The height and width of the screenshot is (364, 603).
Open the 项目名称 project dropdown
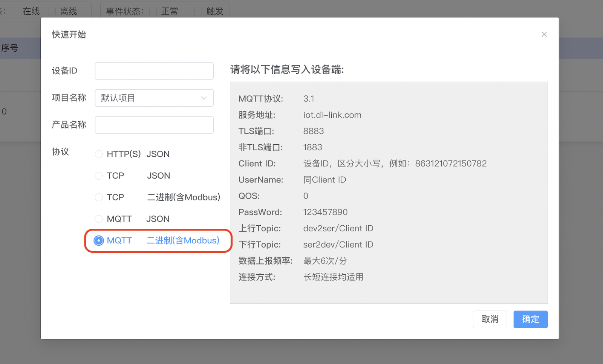coord(154,98)
